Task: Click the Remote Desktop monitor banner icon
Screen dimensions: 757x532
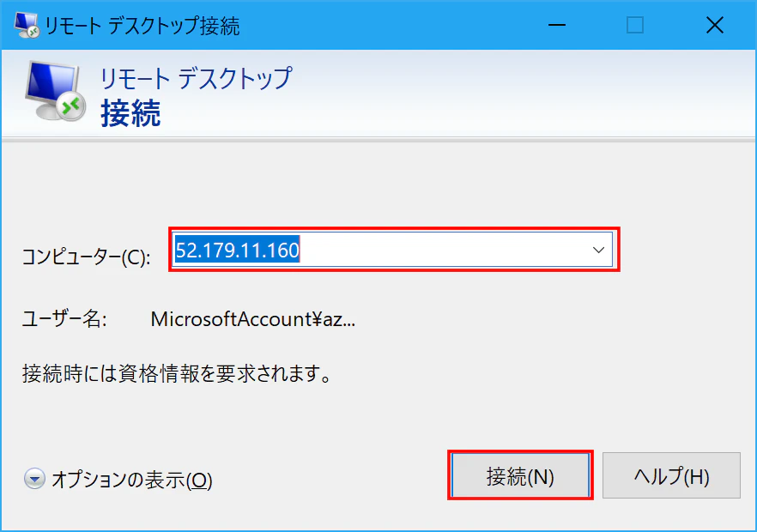Action: coord(55,90)
